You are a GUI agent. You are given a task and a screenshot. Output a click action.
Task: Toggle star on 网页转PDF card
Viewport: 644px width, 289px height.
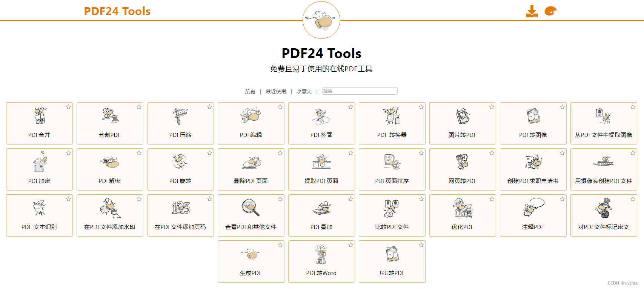492,153
